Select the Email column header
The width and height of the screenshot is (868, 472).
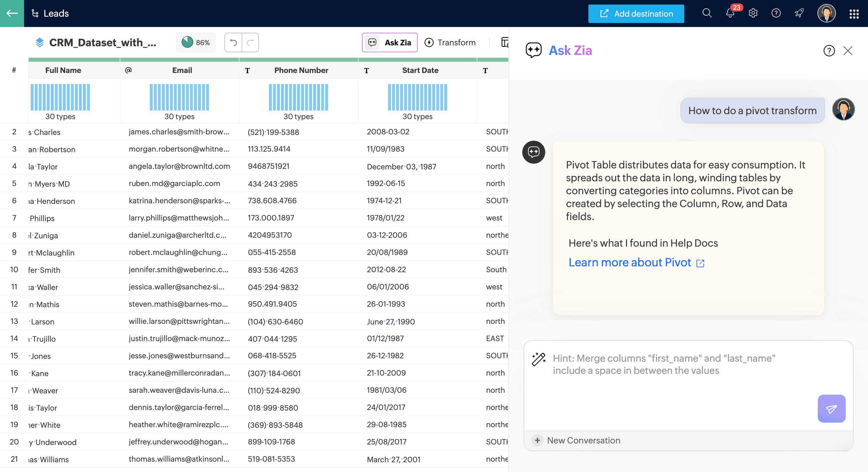click(x=182, y=70)
